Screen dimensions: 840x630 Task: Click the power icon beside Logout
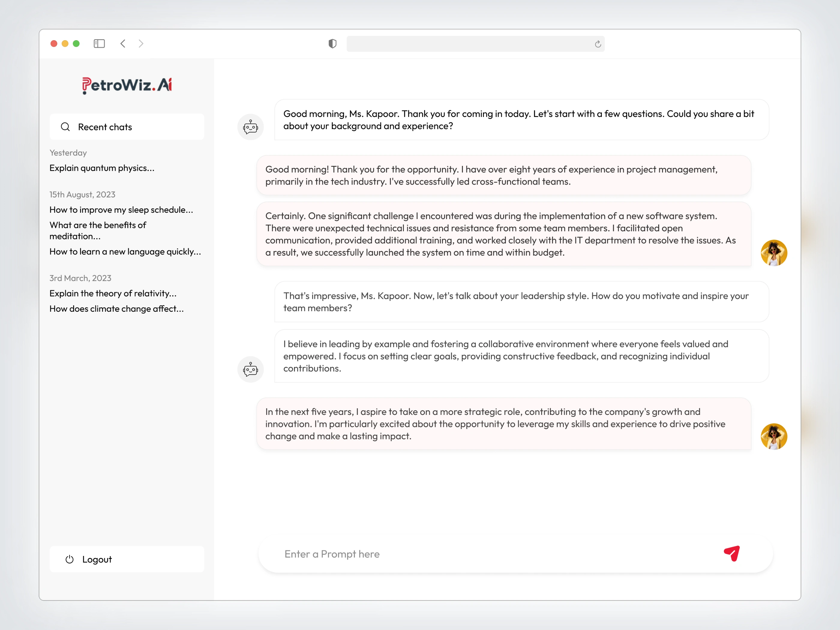(70, 559)
